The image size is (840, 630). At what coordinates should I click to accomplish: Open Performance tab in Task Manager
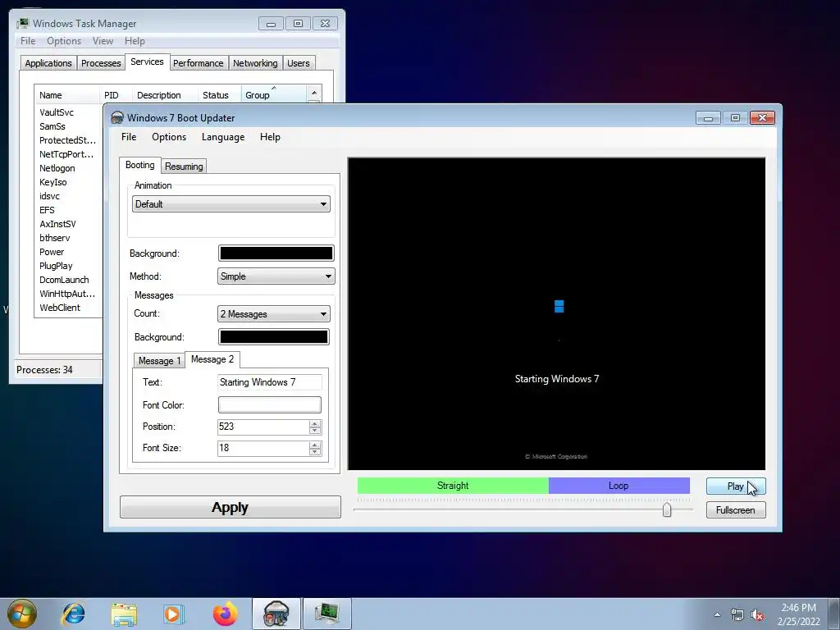pos(198,63)
